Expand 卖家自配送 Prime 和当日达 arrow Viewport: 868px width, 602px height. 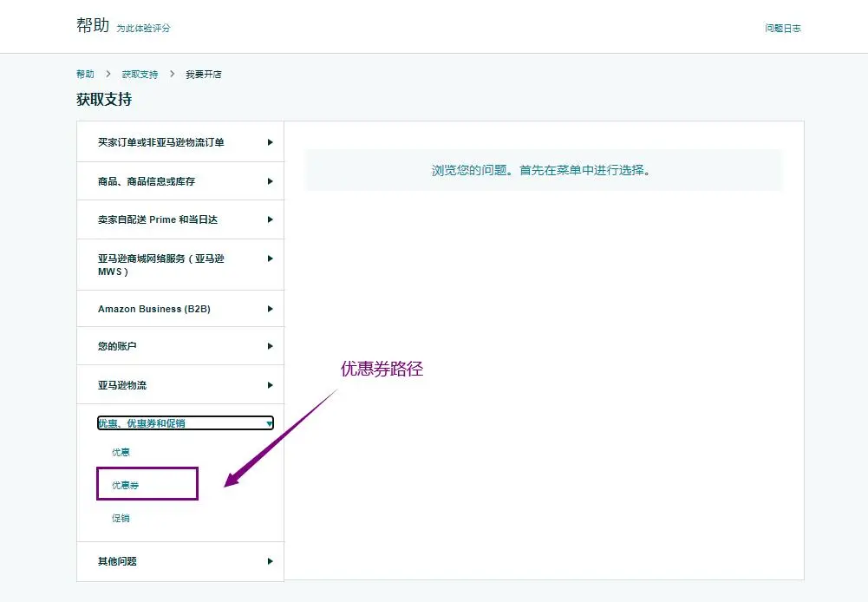(x=271, y=219)
